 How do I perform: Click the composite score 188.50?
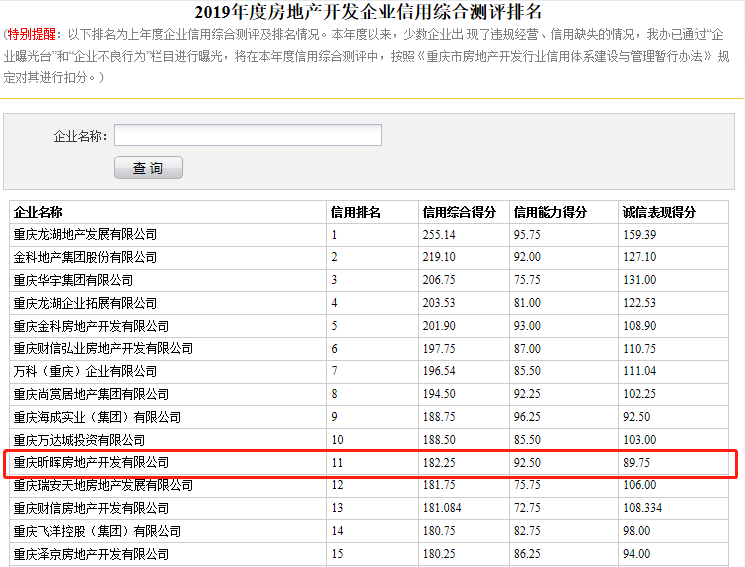click(439, 440)
